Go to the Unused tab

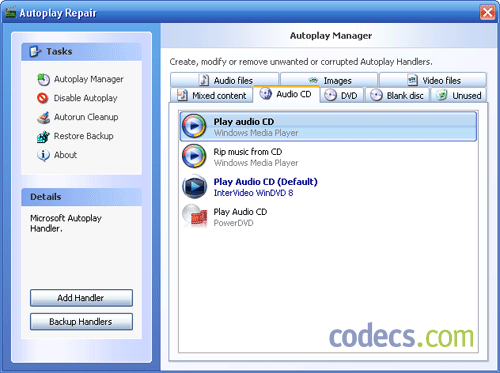coord(459,95)
